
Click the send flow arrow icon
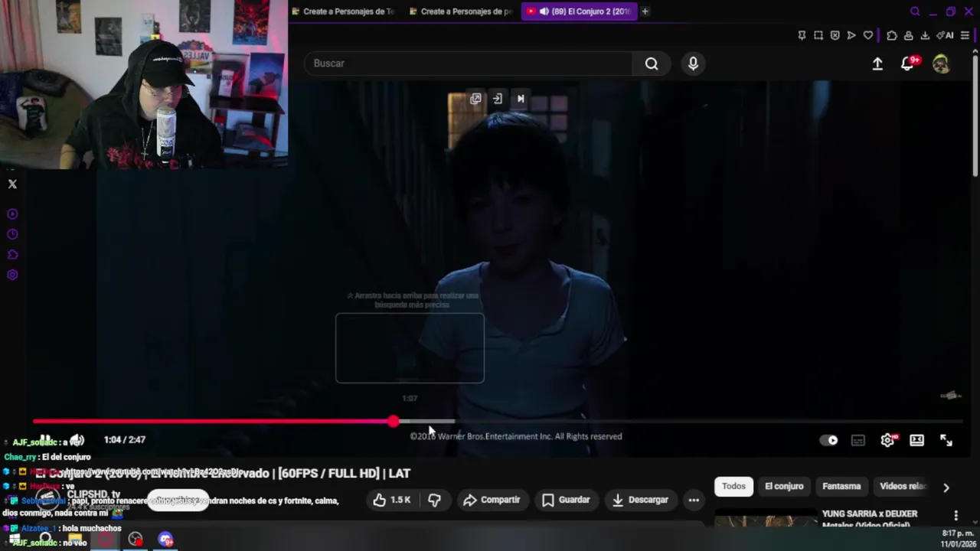851,35
